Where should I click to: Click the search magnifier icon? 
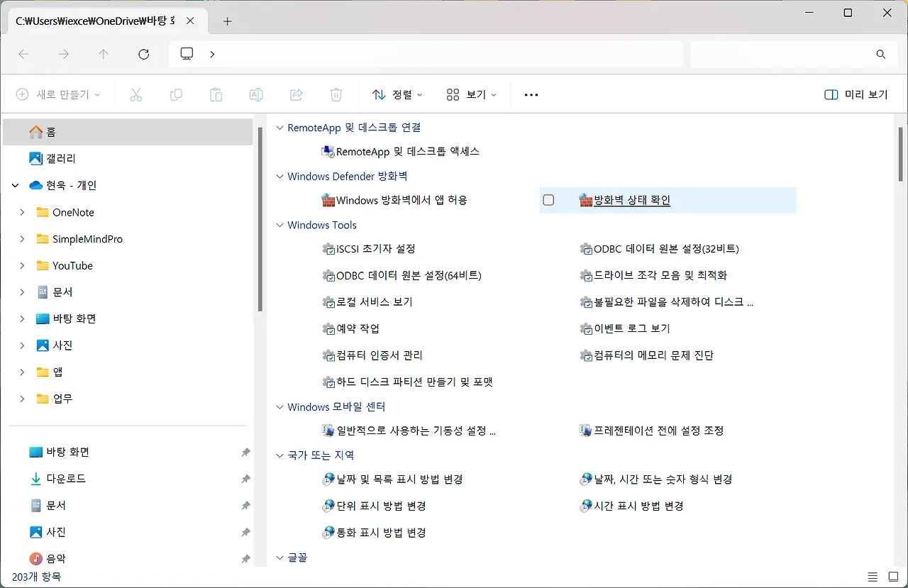point(880,54)
